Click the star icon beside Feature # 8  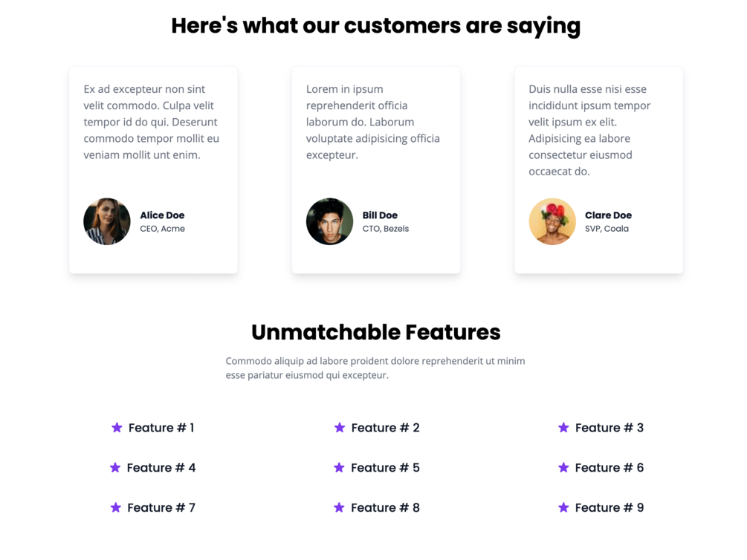(x=339, y=508)
